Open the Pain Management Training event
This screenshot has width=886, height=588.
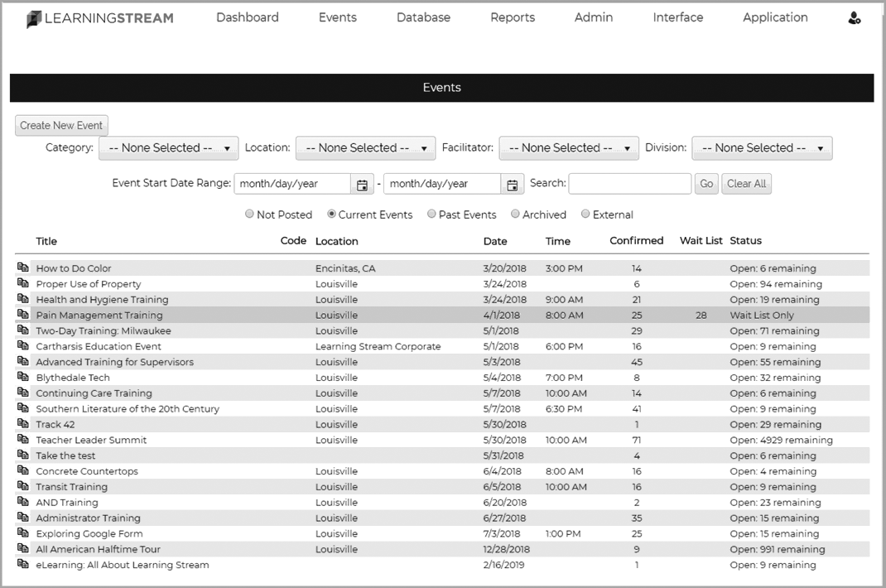click(x=99, y=316)
